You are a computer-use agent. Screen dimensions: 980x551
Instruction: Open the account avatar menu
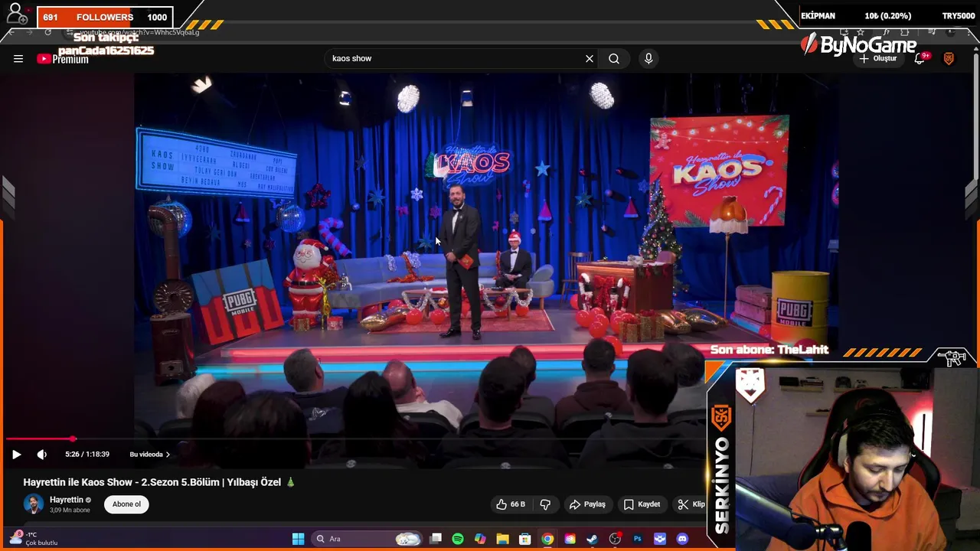tap(949, 58)
